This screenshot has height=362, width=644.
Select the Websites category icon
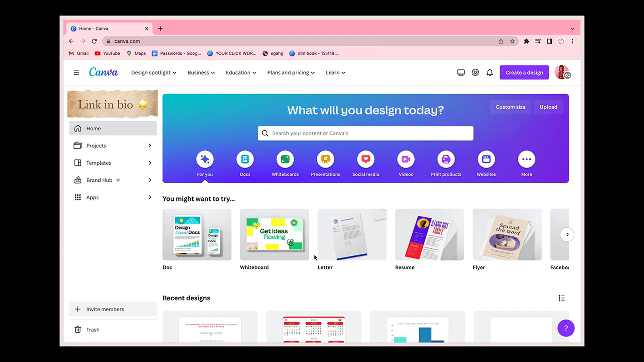pos(486,159)
